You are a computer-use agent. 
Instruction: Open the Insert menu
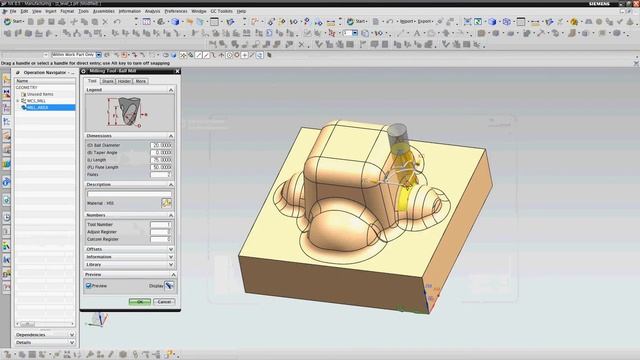point(51,11)
